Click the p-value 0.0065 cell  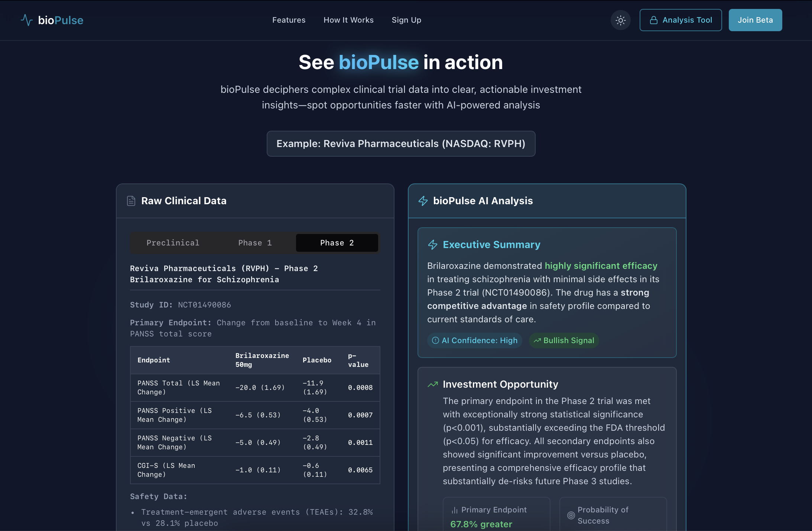point(360,470)
